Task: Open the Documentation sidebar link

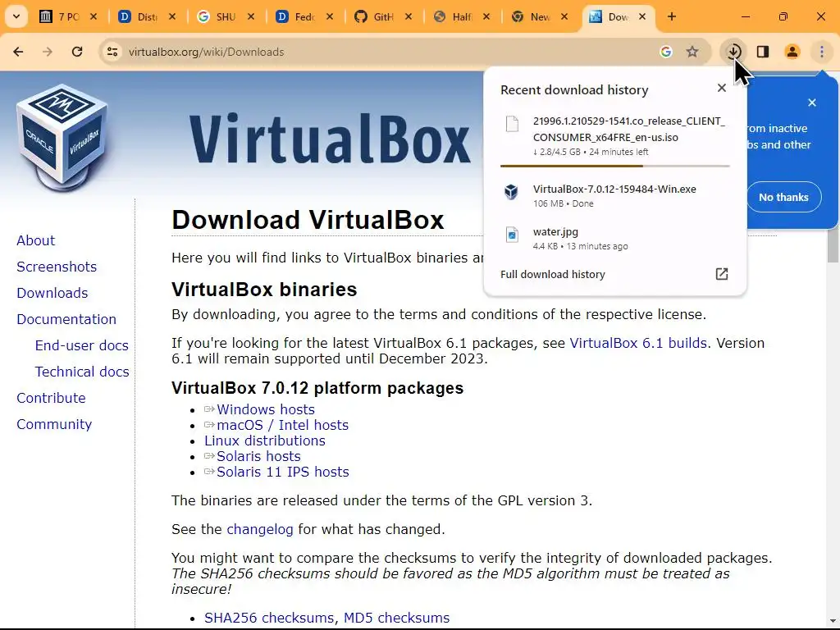Action: 66,319
